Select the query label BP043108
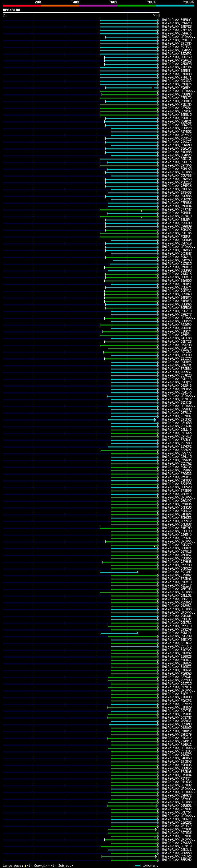Image resolution: width=197 pixels, height=868 pixels. pos(11,10)
